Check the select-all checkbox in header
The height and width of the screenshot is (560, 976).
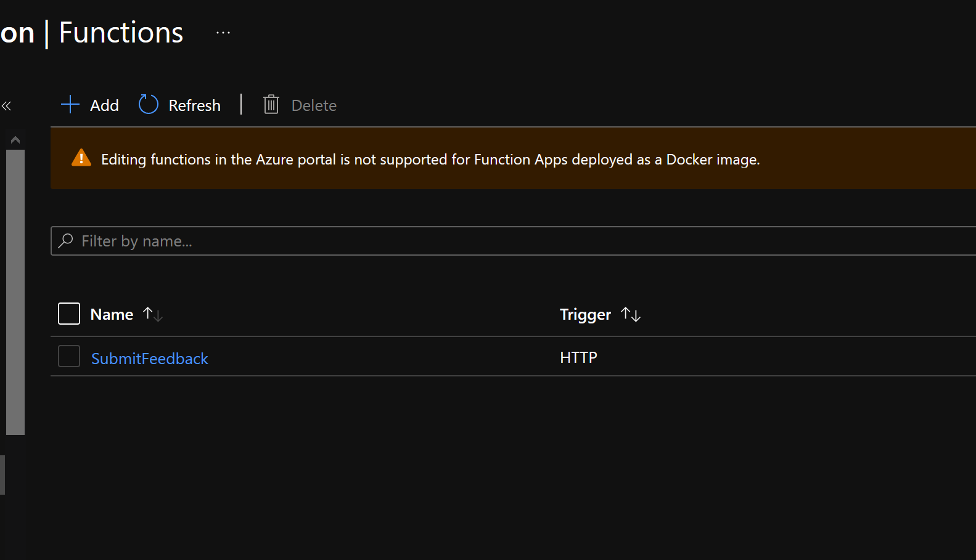(x=69, y=314)
